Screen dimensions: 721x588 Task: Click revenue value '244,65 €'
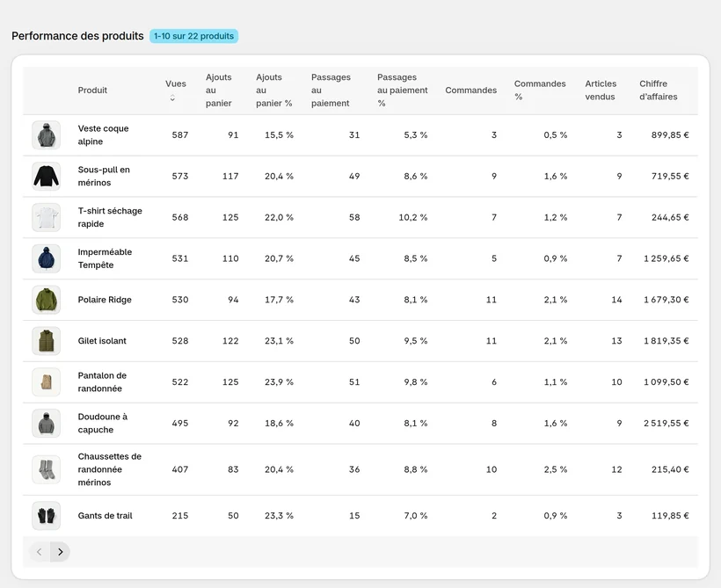pos(670,217)
